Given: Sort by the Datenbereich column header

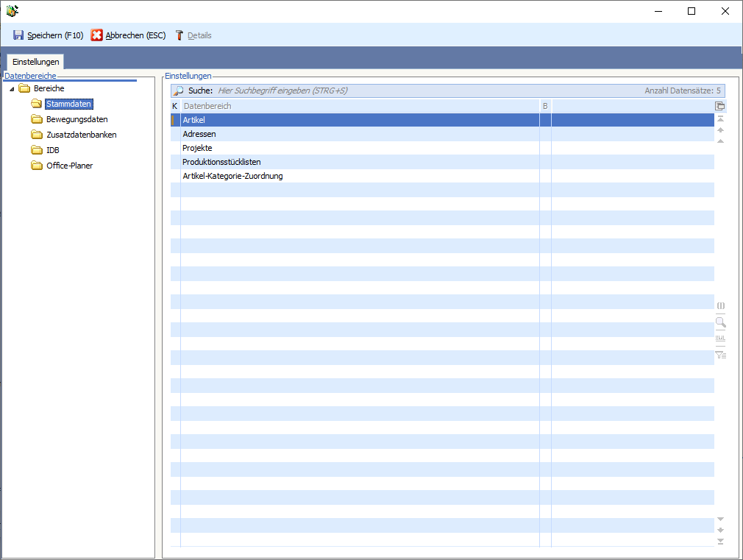Looking at the screenshot, I should click(359, 106).
